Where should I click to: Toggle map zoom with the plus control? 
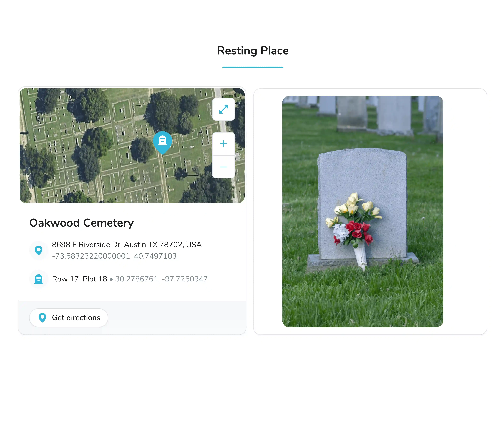[223, 144]
